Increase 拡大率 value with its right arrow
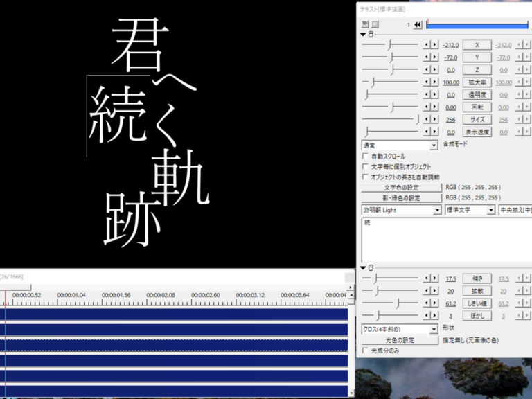This screenshot has height=399, width=532. coord(434,82)
